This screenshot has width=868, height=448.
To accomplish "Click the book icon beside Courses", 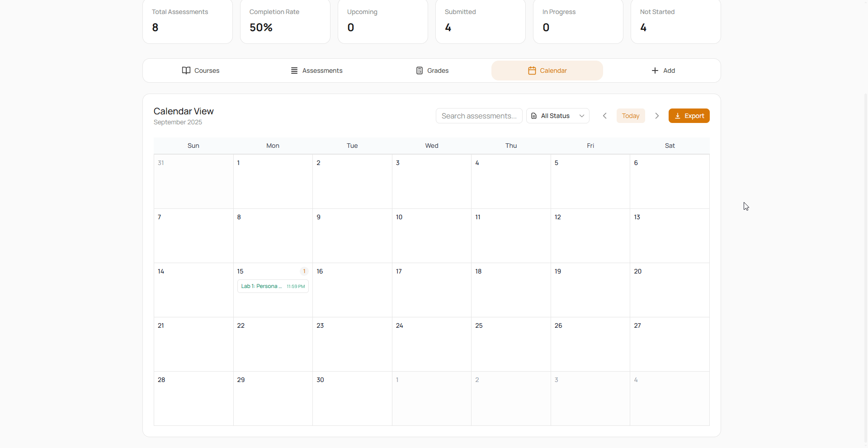I will coord(186,71).
